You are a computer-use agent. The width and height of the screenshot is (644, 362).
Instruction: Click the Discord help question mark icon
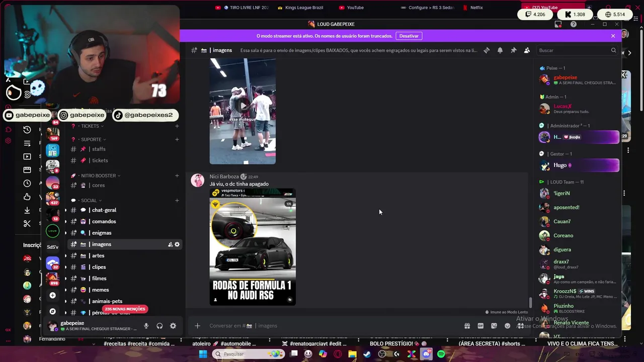click(x=574, y=24)
